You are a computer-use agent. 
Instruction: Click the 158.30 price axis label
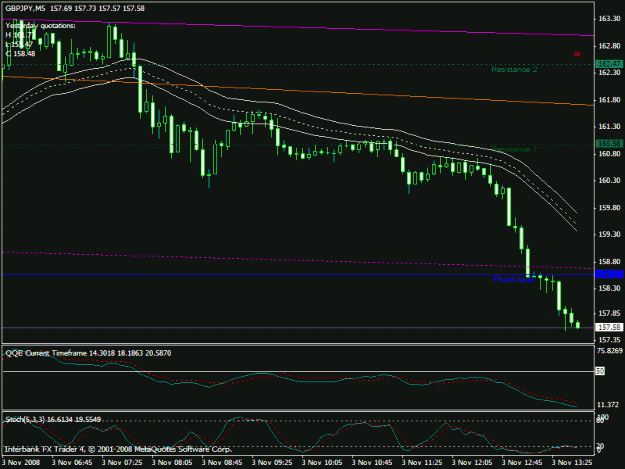pos(609,288)
